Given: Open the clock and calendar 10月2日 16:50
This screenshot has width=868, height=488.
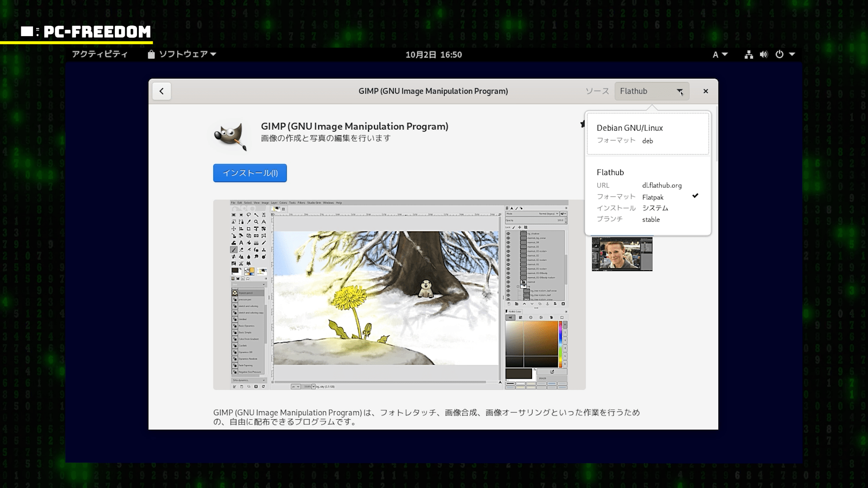Looking at the screenshot, I should coord(434,55).
